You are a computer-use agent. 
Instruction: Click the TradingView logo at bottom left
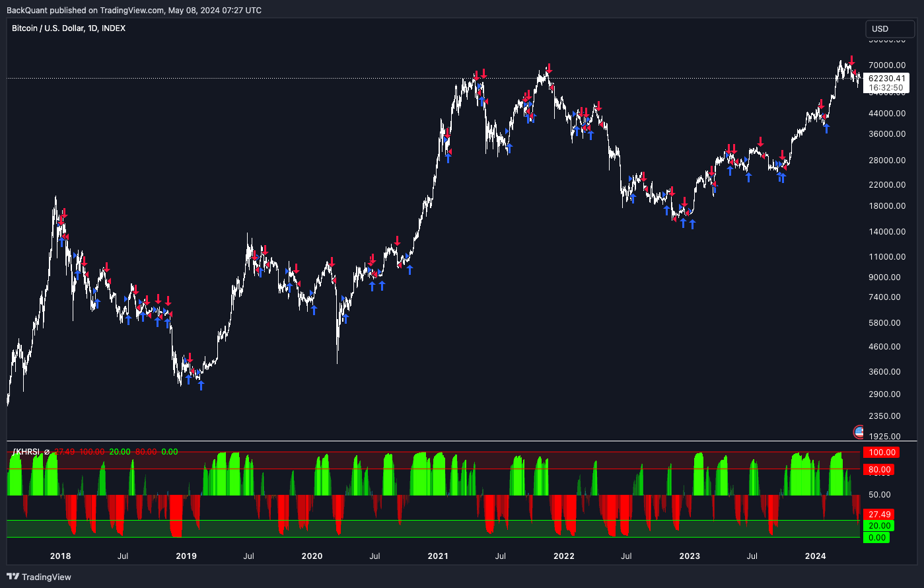click(x=39, y=577)
